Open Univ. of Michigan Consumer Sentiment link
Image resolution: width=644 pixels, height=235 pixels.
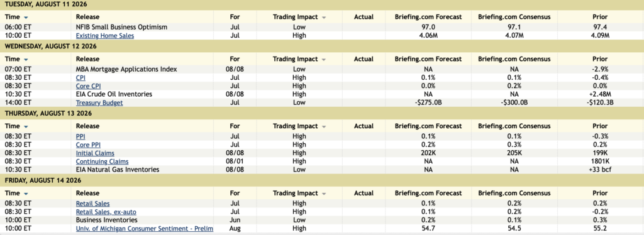[x=144, y=229]
